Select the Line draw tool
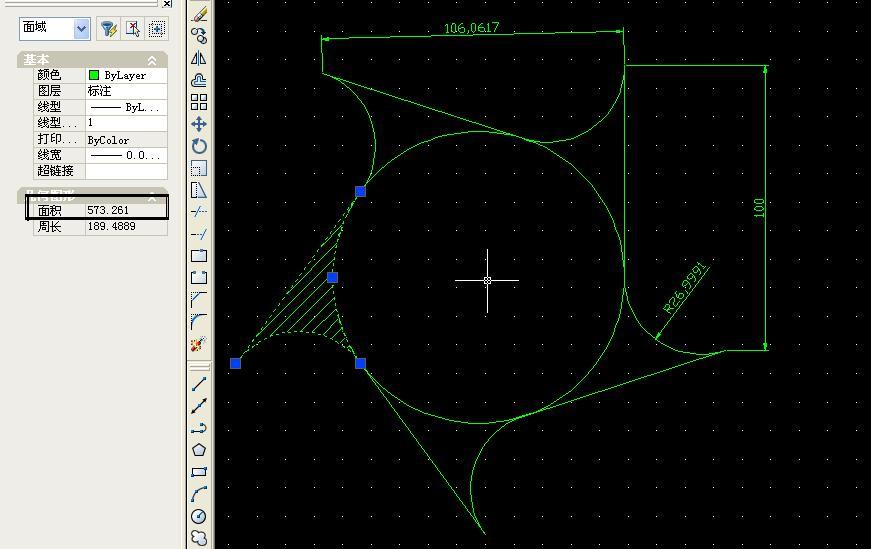The image size is (871, 549). [199, 384]
